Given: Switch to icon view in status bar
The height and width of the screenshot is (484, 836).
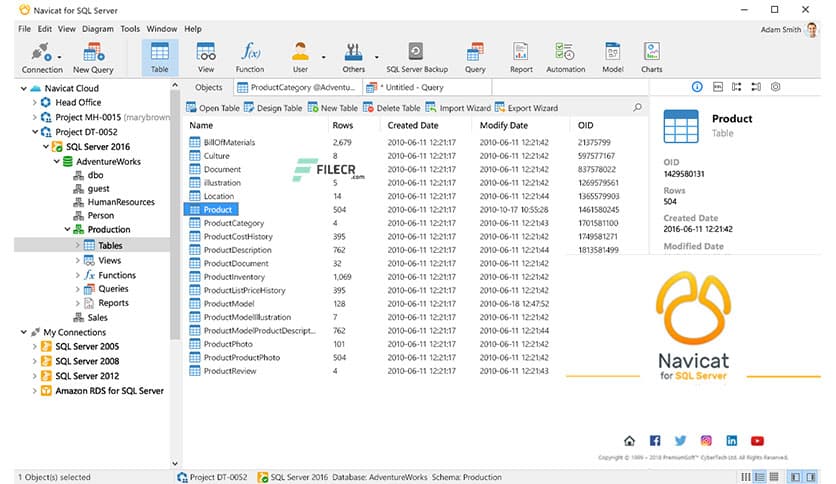Looking at the screenshot, I should click(x=745, y=477).
